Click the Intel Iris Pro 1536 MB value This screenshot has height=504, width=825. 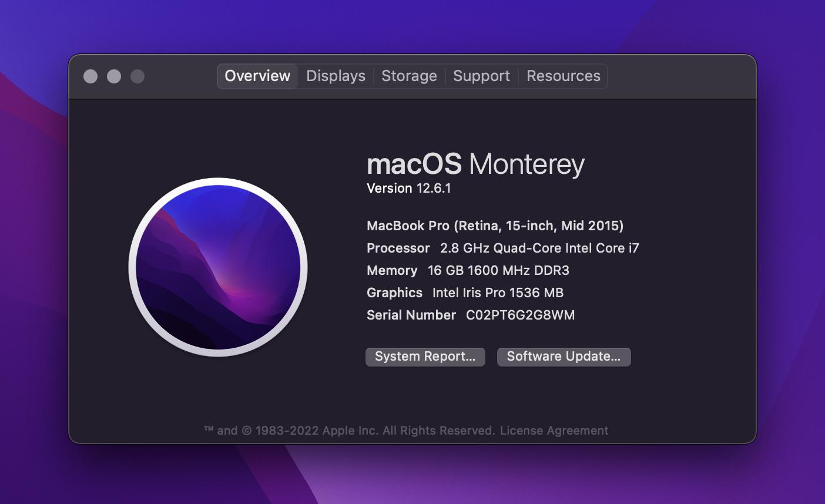(x=498, y=293)
